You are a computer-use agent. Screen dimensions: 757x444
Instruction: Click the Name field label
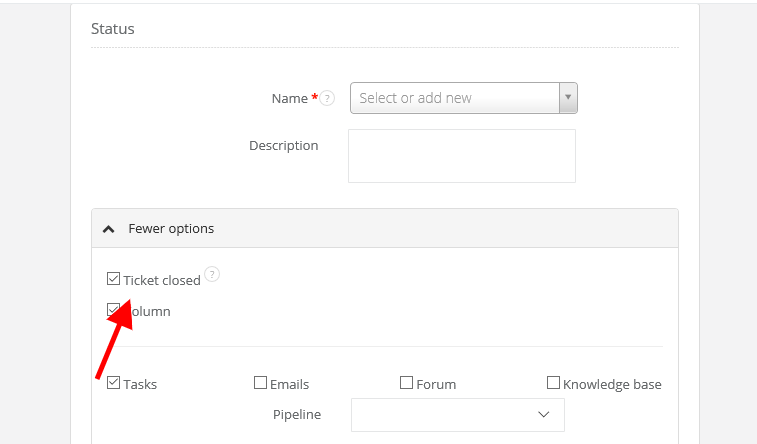point(289,98)
